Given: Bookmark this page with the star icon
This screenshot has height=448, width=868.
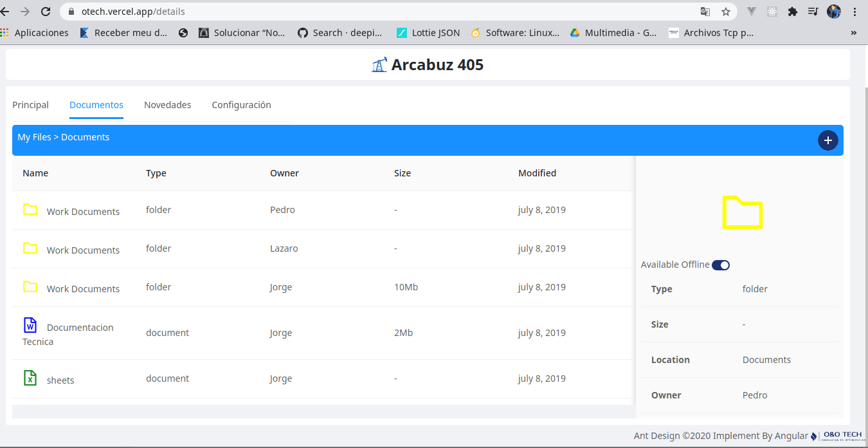Looking at the screenshot, I should click(x=726, y=12).
